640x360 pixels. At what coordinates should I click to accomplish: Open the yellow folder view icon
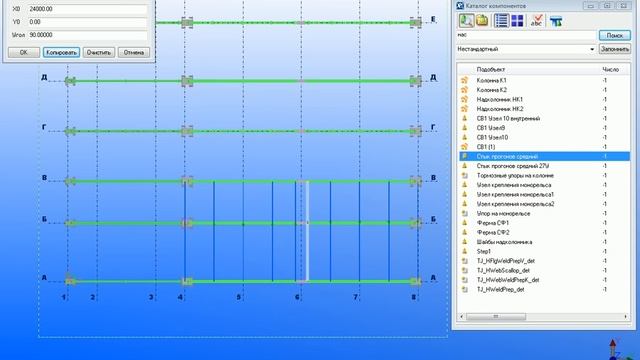[482, 20]
